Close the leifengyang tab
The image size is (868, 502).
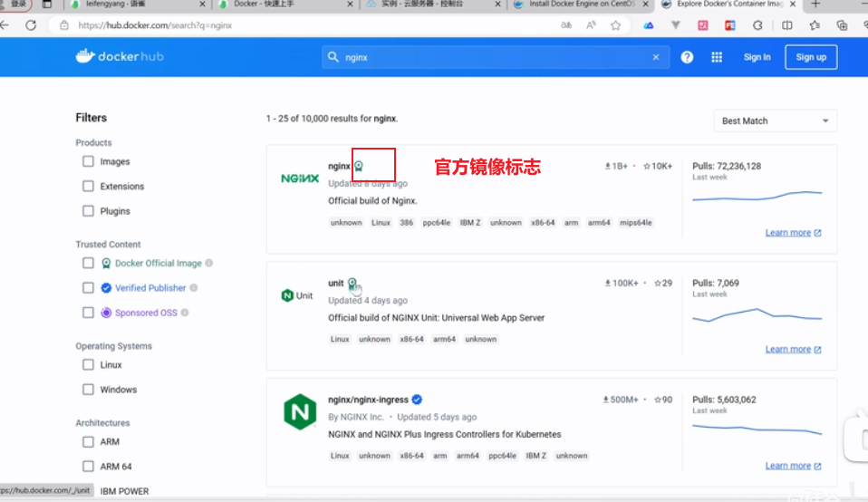[x=202, y=5]
